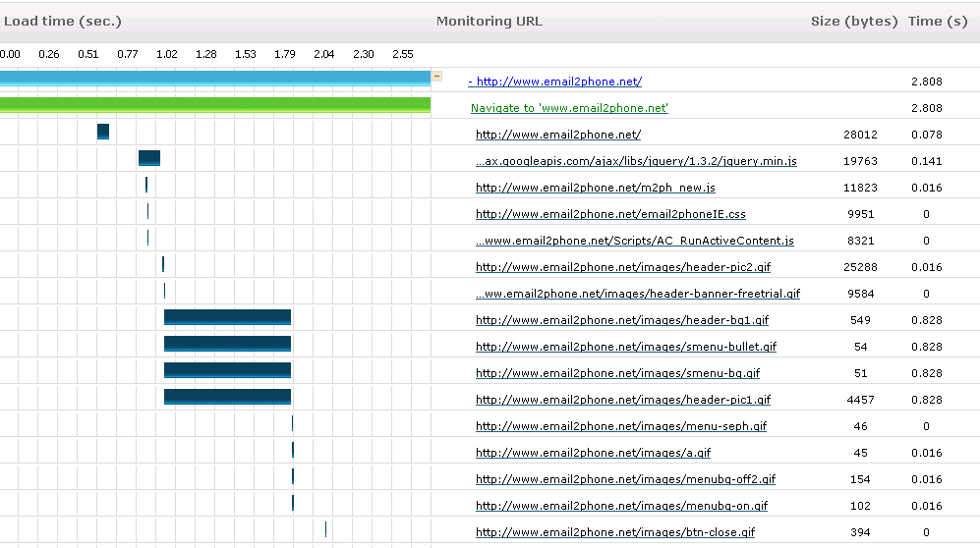Image resolution: width=980 pixels, height=548 pixels.
Task: Open the Navigate to 'www.email2phone.net' step link
Action: [569, 108]
